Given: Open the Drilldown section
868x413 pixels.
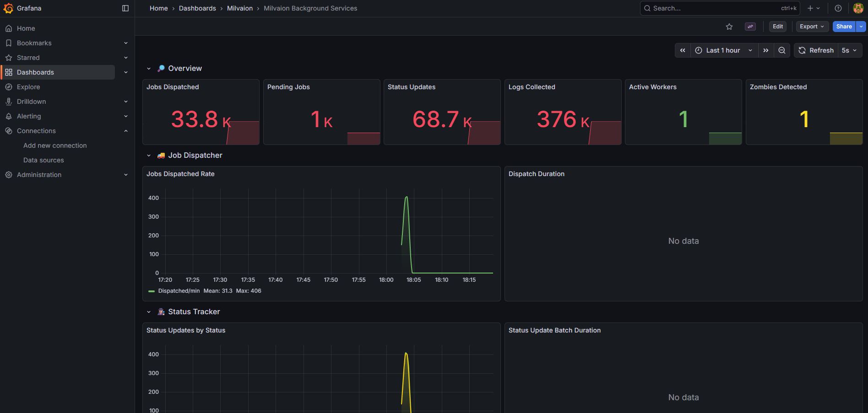Looking at the screenshot, I should pos(31,101).
